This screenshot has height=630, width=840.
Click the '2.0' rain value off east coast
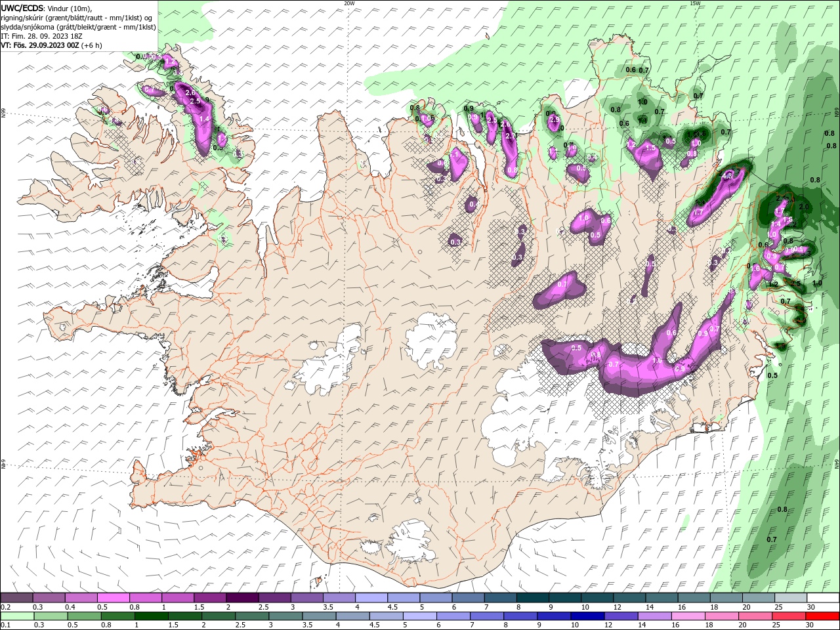[x=804, y=207]
